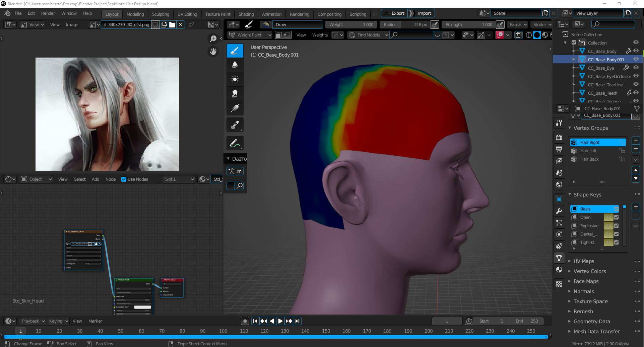644x347 pixels.
Task: Open the Render menu
Action: click(48, 13)
